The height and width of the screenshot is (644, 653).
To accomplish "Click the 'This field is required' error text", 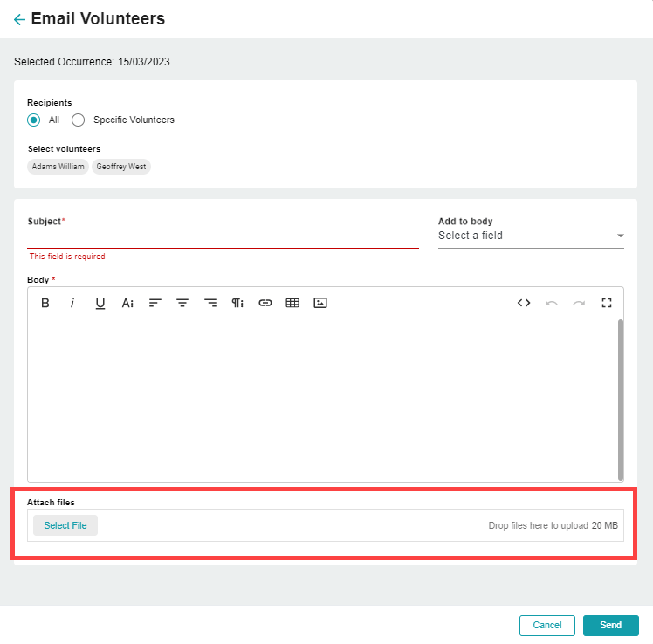I will click(67, 257).
